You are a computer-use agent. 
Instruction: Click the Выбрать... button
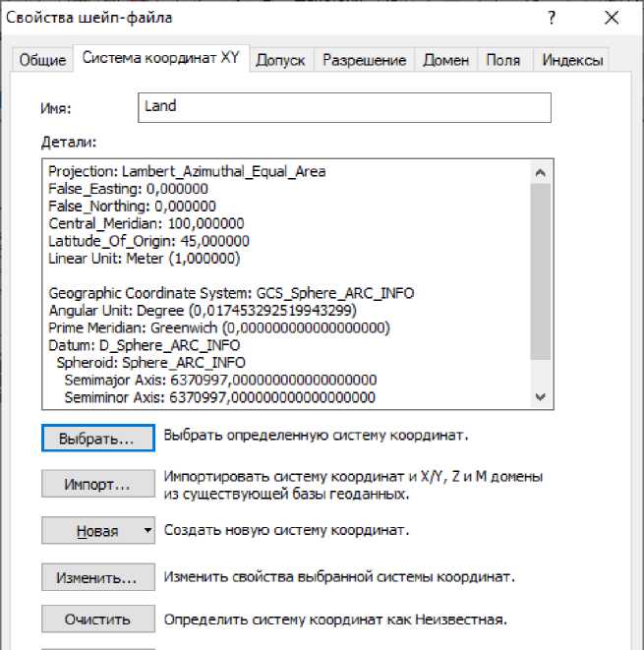[98, 438]
